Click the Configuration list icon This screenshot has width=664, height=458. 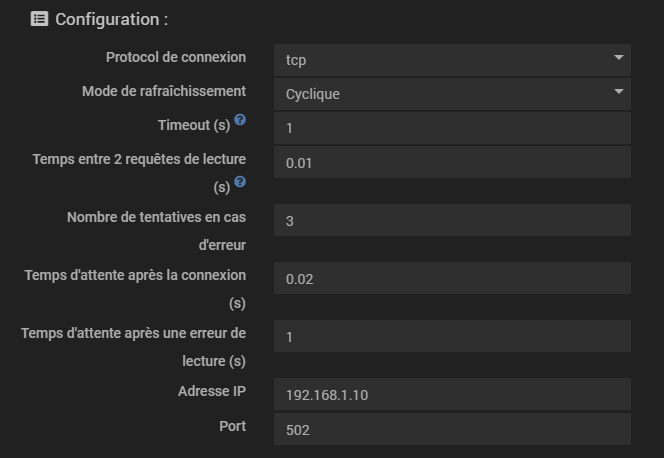coord(39,19)
